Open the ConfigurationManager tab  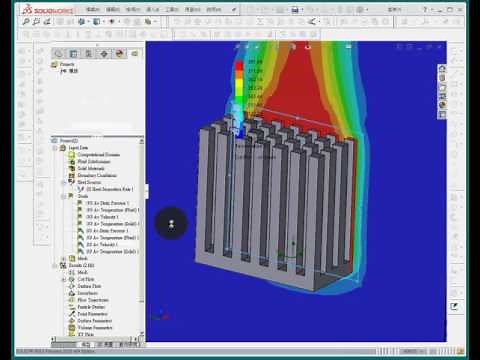pos(89,53)
